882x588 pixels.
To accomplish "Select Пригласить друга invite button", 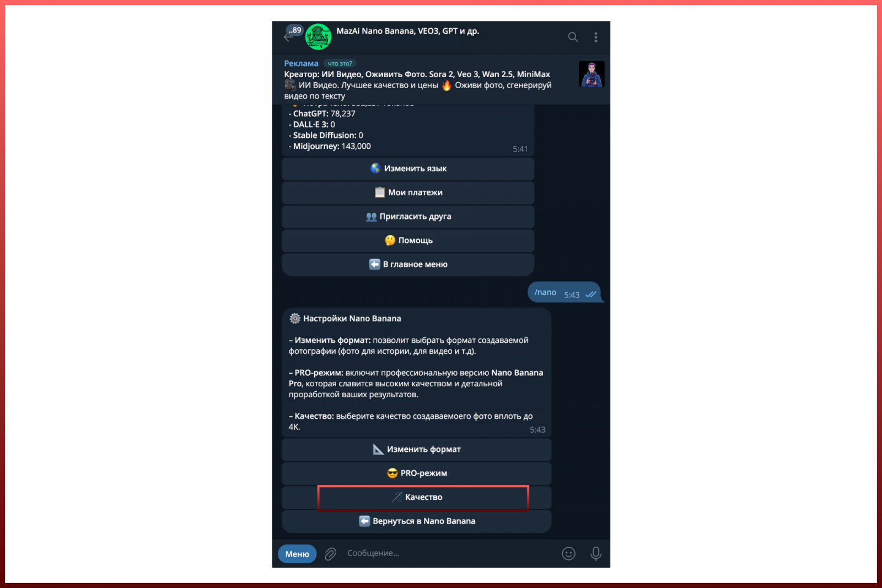I will click(x=408, y=217).
